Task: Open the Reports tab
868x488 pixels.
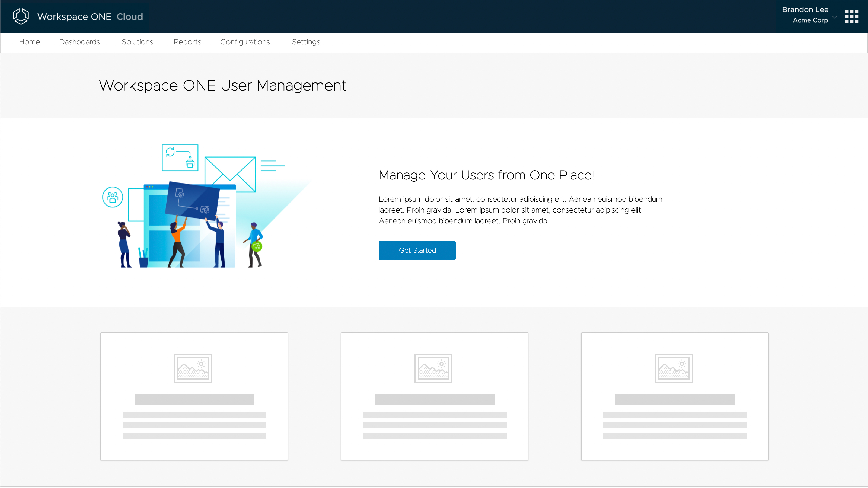Action: 187,42
